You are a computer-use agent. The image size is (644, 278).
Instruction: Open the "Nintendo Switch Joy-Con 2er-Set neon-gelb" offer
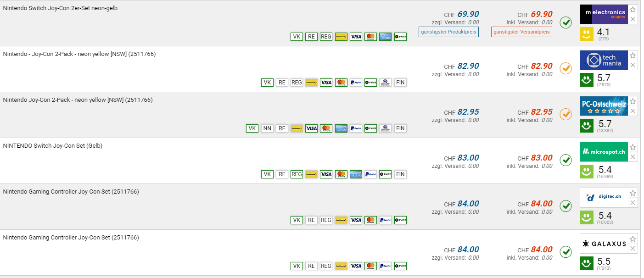(60, 8)
